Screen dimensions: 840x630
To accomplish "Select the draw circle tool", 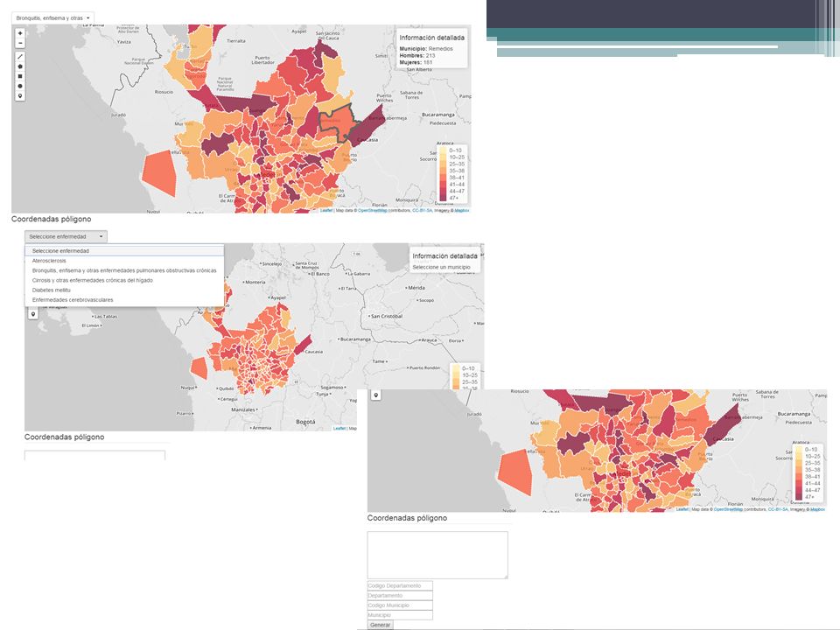I will pyautogui.click(x=20, y=86).
